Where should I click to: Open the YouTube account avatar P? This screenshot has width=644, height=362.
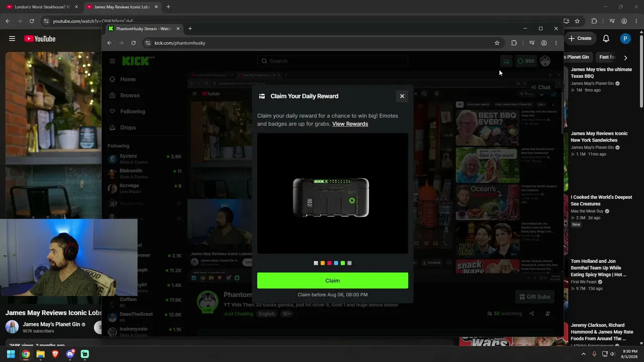[x=625, y=38]
